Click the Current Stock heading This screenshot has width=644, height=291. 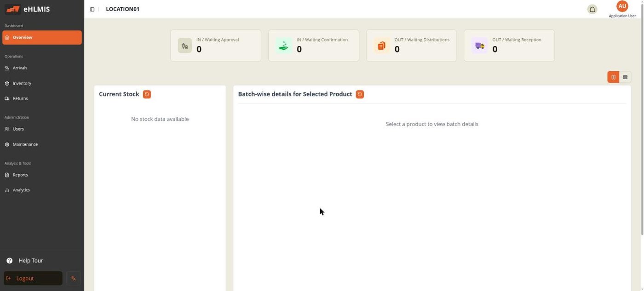coord(119,94)
